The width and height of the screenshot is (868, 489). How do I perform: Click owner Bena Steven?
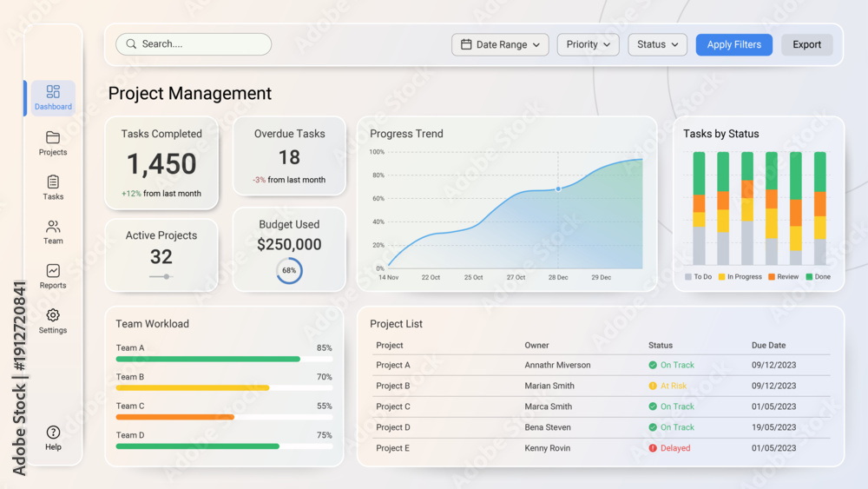pos(548,427)
